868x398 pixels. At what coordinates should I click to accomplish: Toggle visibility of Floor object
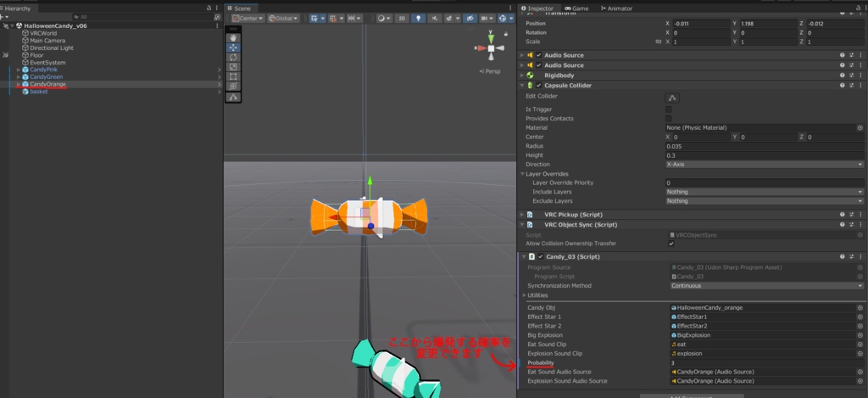pos(6,55)
